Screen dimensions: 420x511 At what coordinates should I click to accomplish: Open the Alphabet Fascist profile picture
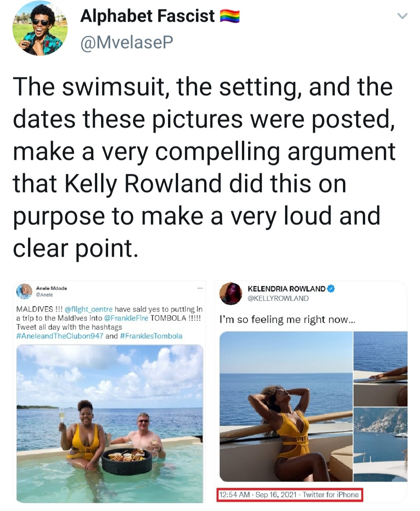coord(40,28)
